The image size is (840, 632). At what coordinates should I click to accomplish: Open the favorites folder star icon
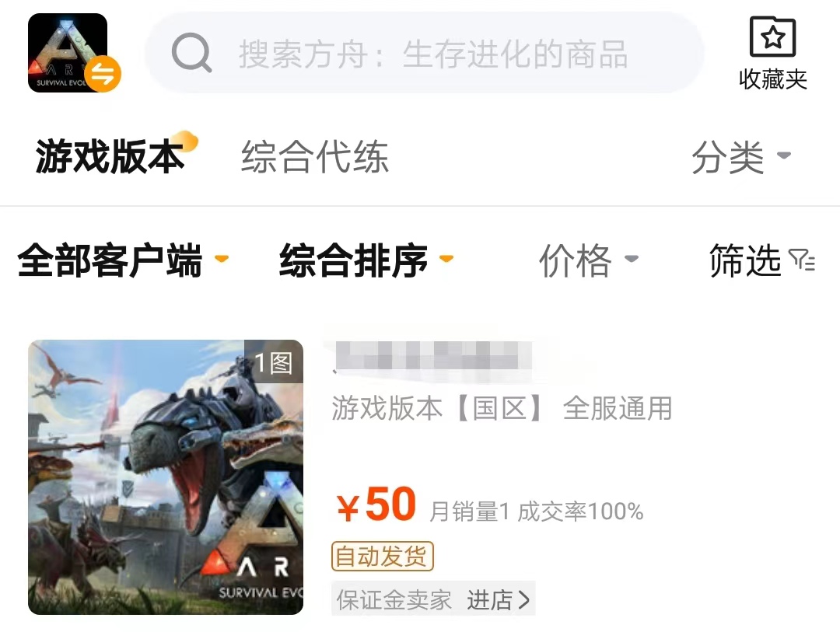(x=772, y=37)
